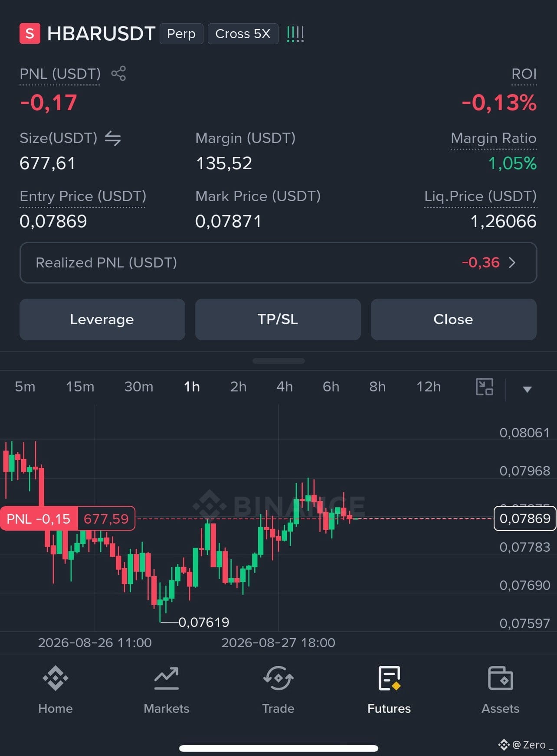Tap the Realized PNL (USDT) row
This screenshot has height=756, width=557.
[278, 263]
